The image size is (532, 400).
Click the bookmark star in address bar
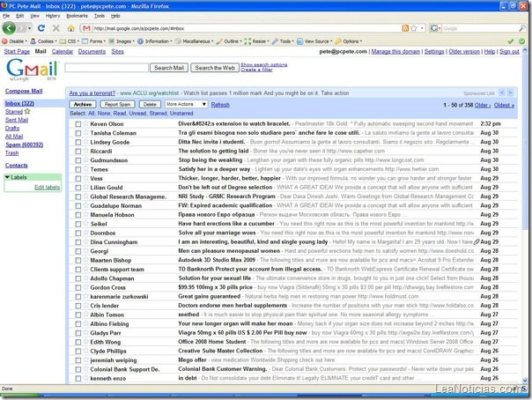click(x=414, y=28)
